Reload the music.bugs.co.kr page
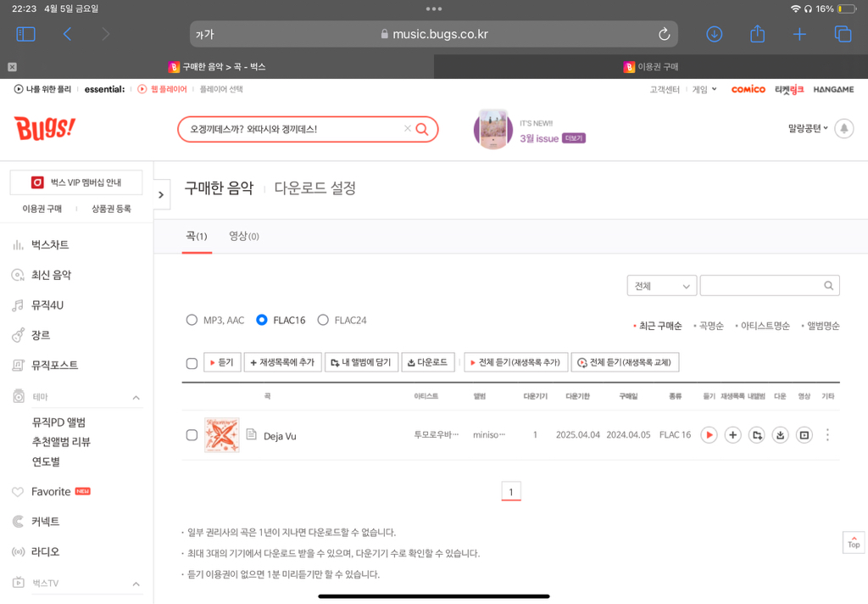The width and height of the screenshot is (868, 604). pos(665,34)
